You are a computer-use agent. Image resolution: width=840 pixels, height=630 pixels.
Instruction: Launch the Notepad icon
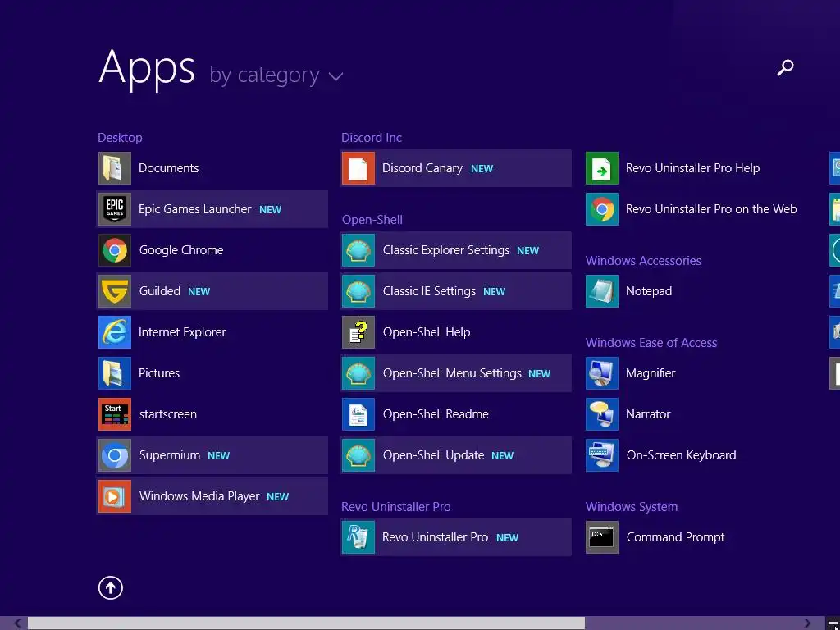coord(602,291)
